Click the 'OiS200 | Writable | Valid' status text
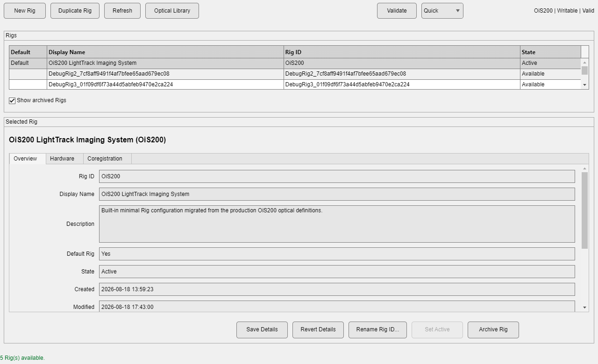The image size is (598, 364). (x=564, y=11)
